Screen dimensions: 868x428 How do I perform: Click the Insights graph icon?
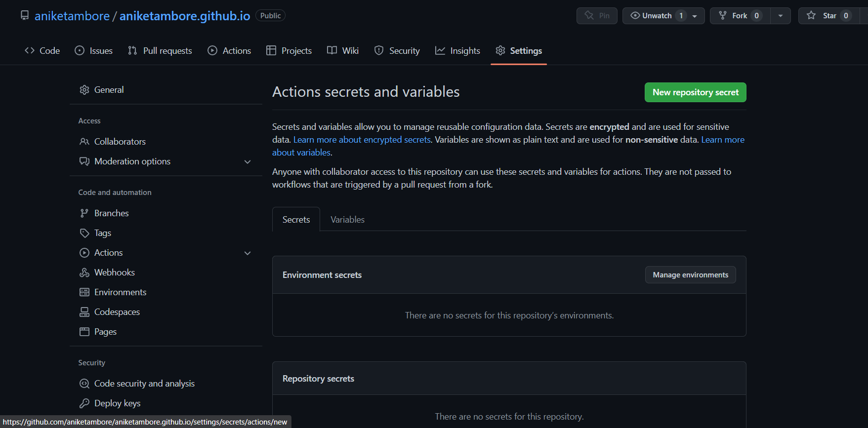(440, 50)
